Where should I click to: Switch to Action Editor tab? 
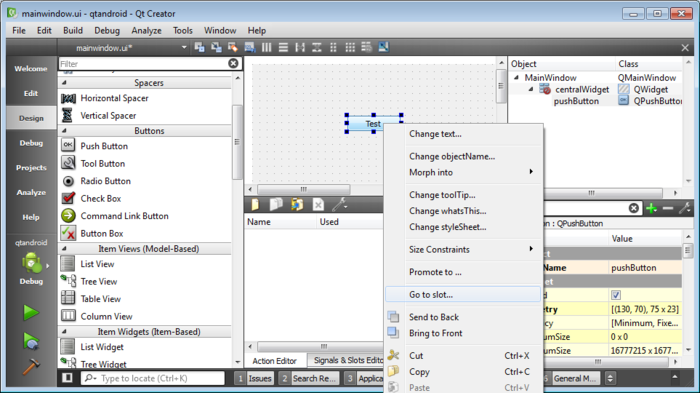coord(275,361)
